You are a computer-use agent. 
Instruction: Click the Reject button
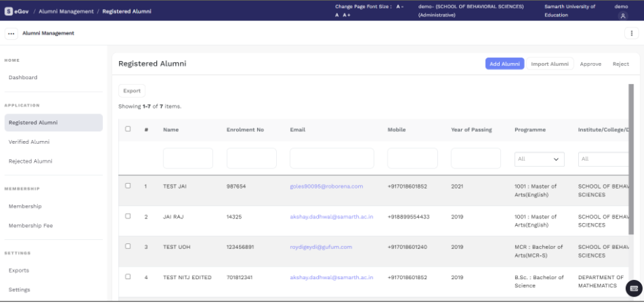tap(621, 64)
